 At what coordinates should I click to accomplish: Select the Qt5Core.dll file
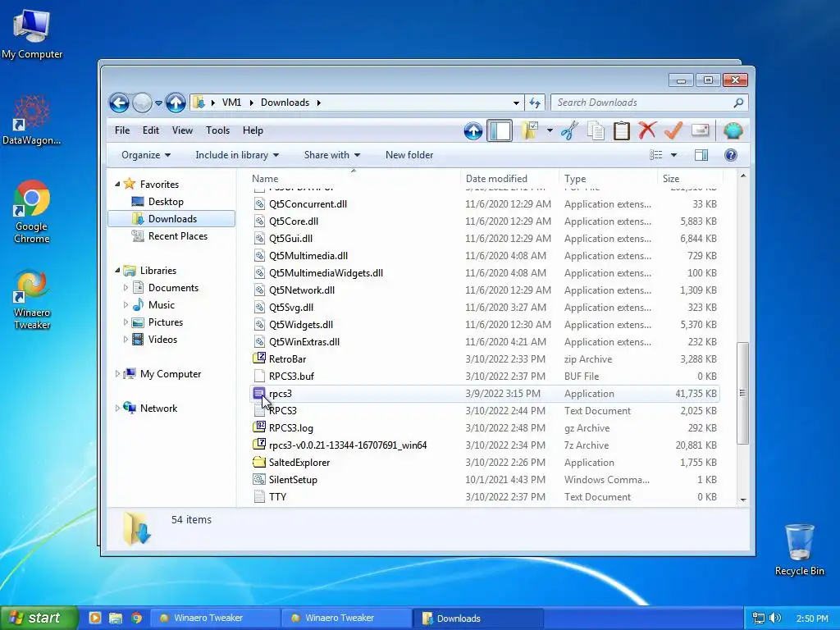(x=484, y=221)
